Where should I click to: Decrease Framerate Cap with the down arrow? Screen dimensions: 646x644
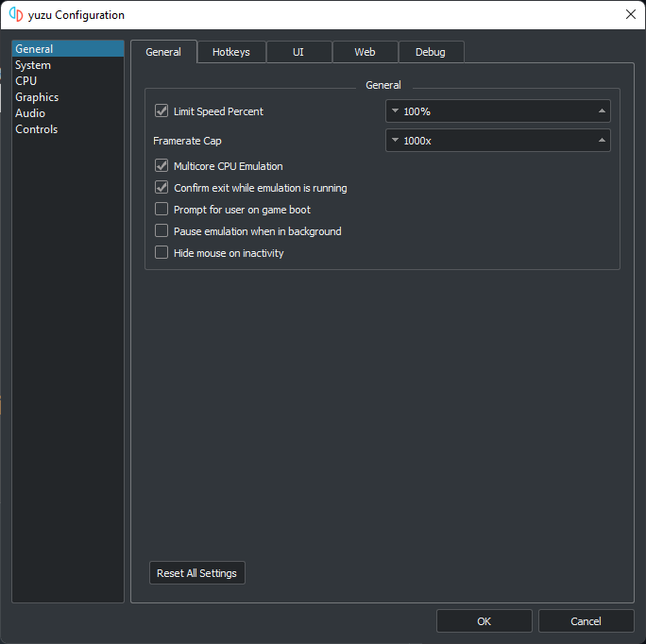pyautogui.click(x=395, y=140)
